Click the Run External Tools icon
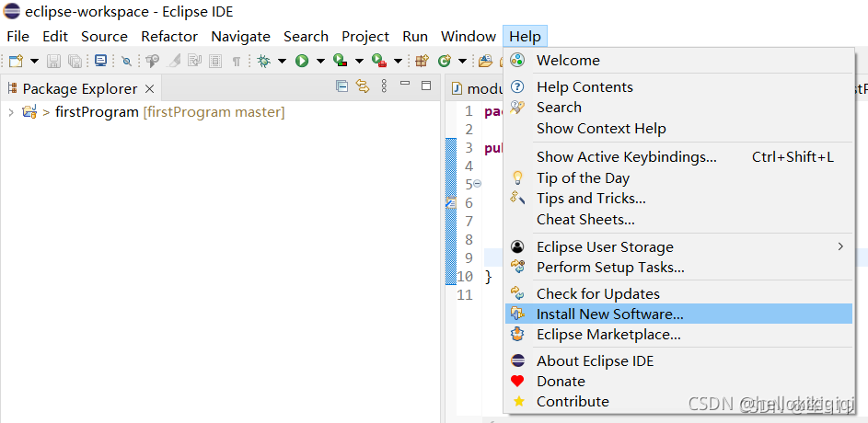Image resolution: width=868 pixels, height=423 pixels. (x=379, y=61)
